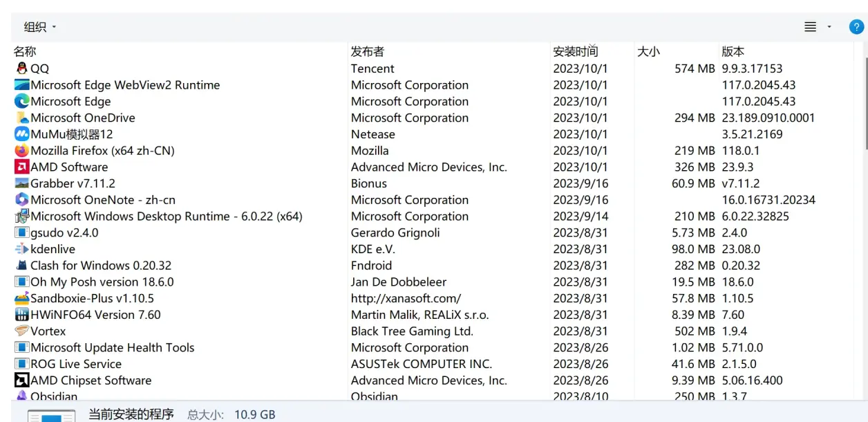This screenshot has height=422, width=868.
Task: Click the MuMu模拟器12 icon
Action: coord(21,134)
